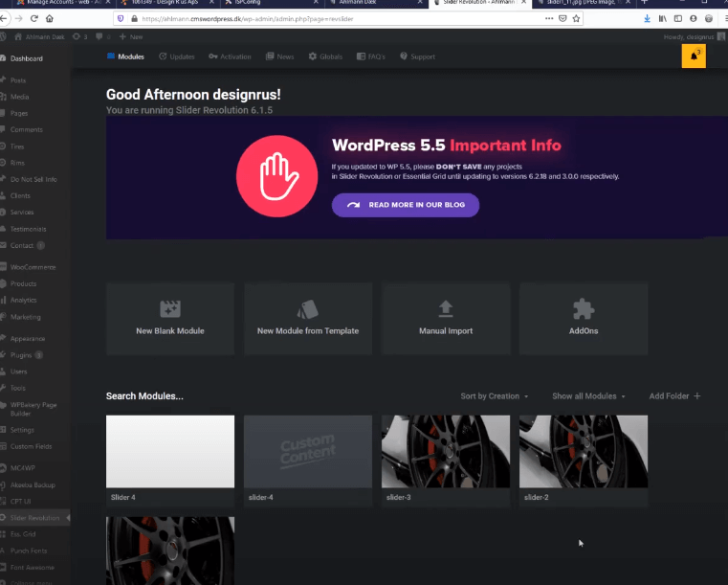
Task: Open Posts in the sidebar
Action: (18, 80)
